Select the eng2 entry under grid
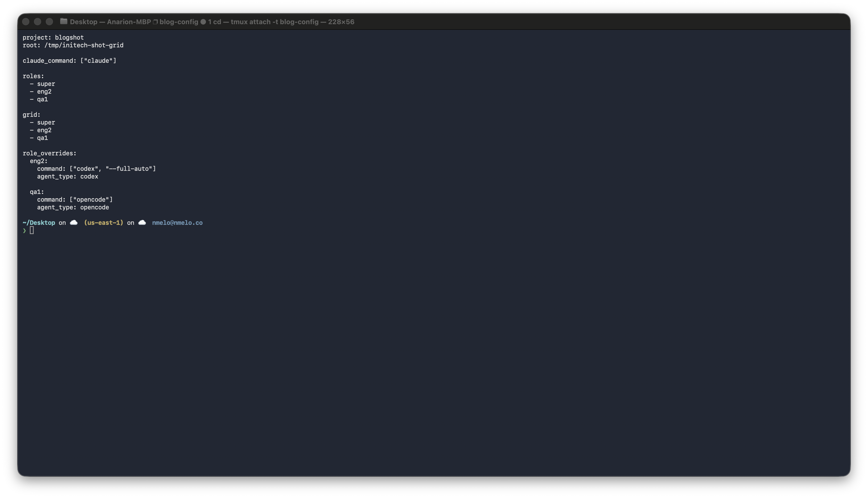 tap(44, 130)
